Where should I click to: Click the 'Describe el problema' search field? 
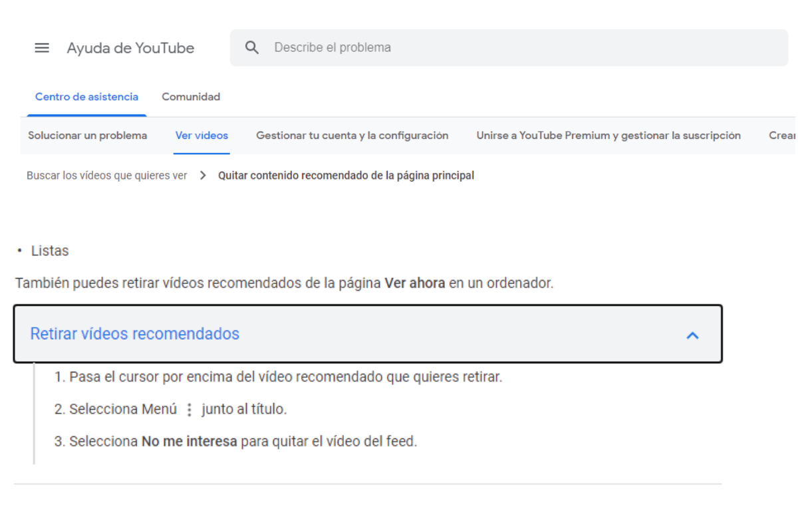pyautogui.click(x=509, y=48)
